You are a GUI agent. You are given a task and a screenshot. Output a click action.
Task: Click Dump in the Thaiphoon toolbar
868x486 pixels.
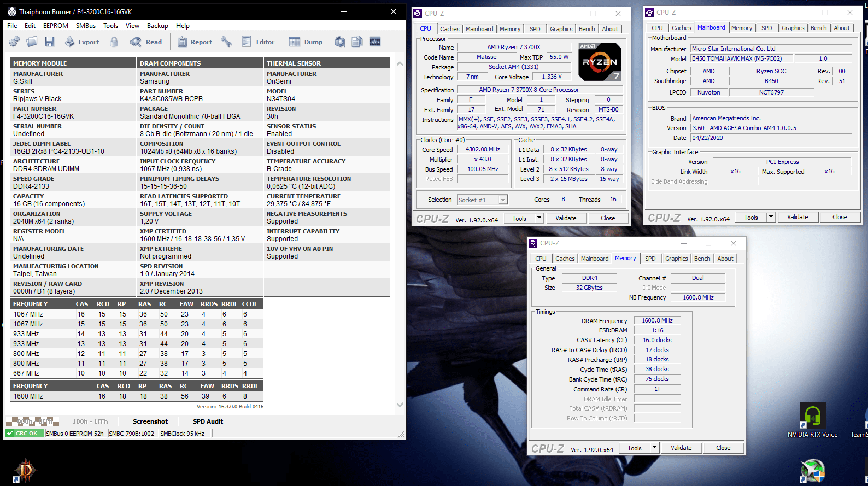point(306,42)
